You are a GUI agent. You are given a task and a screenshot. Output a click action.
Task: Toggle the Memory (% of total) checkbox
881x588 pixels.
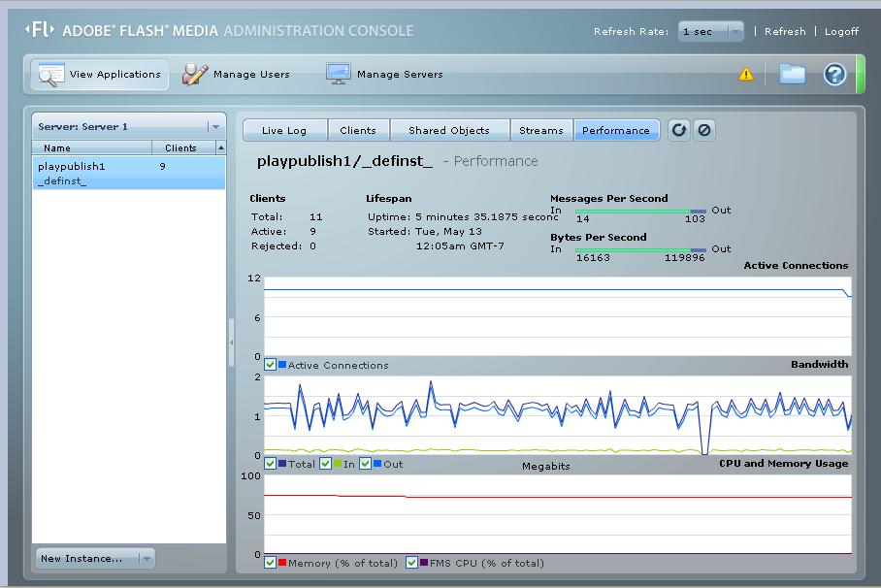[271, 562]
